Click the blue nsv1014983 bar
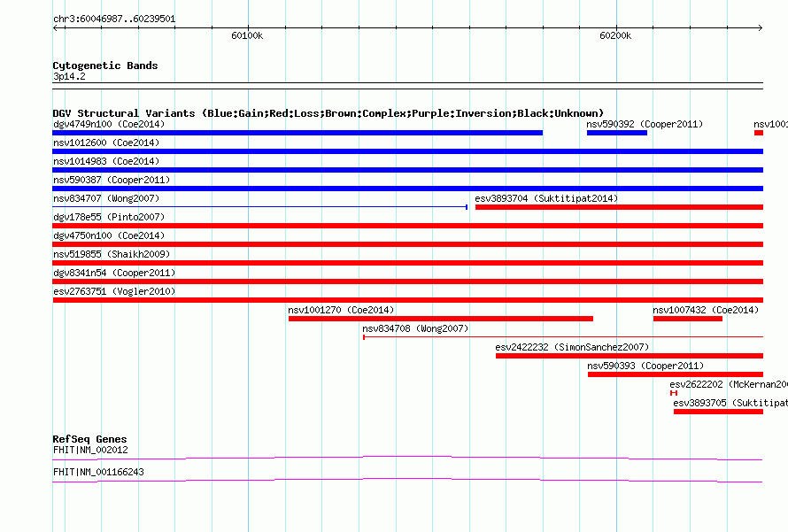This screenshot has width=788, height=532. coord(407,170)
